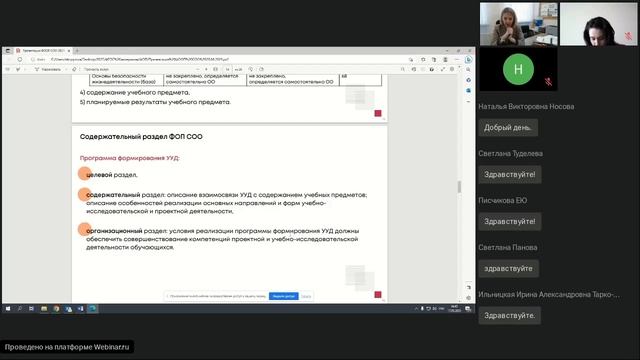Enter PDF full screen mode
Image resolution: width=640 pixels, height=360 pixels.
[x=443, y=69]
